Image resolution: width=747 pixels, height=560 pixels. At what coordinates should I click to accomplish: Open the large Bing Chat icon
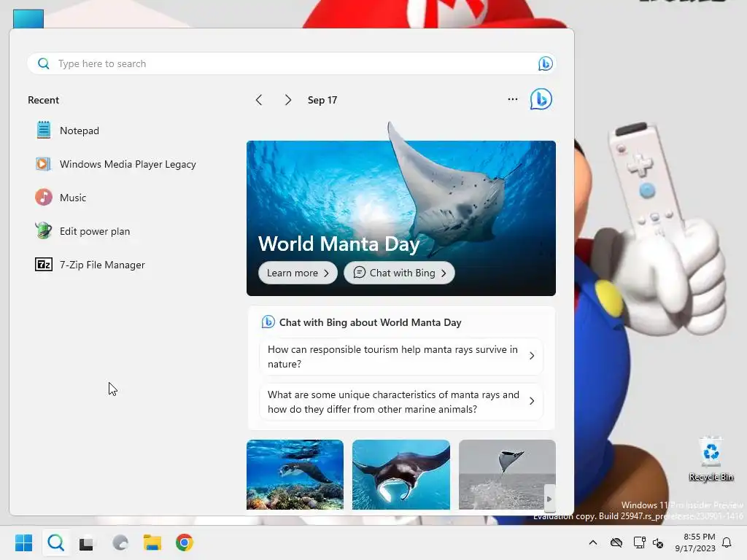pyautogui.click(x=541, y=99)
